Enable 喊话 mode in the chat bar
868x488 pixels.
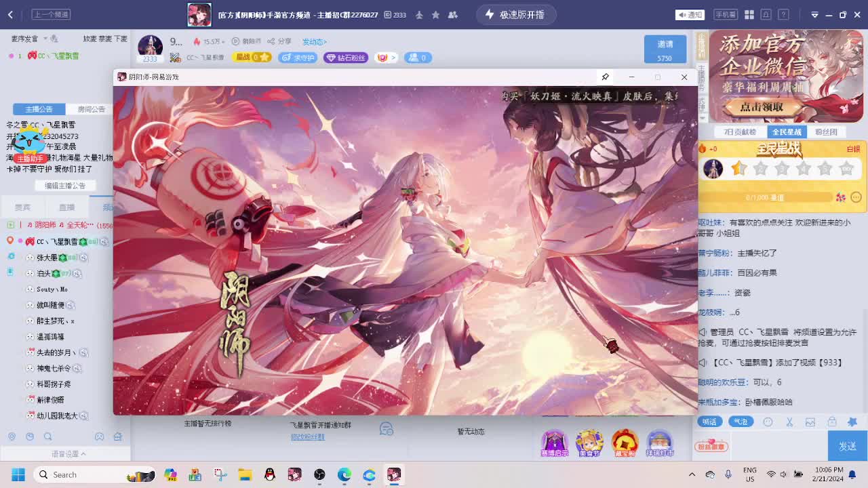(x=709, y=421)
